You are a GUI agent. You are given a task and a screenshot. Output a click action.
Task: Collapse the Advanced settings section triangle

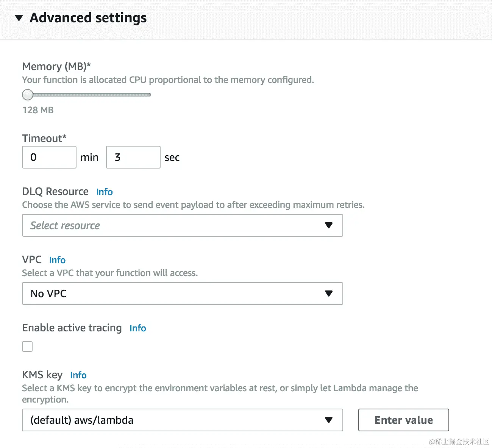coord(19,18)
